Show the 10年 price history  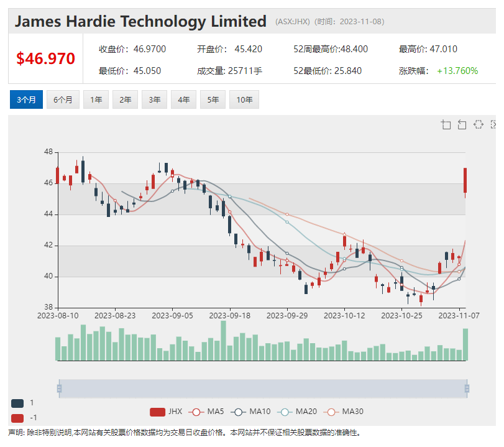click(244, 99)
